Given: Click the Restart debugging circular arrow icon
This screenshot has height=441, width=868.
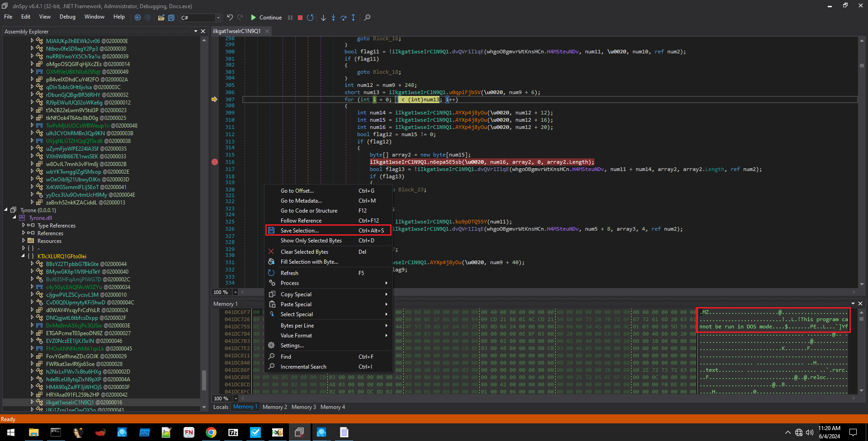Looking at the screenshot, I should 310,18.
